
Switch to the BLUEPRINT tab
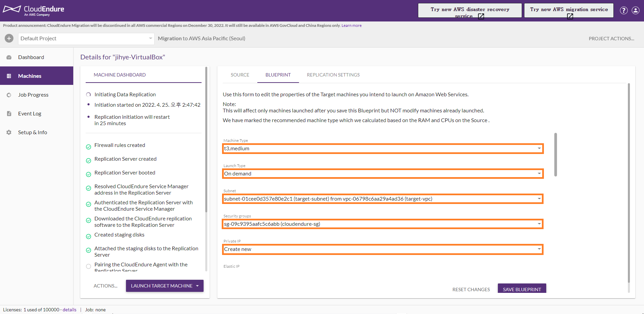[x=278, y=75]
